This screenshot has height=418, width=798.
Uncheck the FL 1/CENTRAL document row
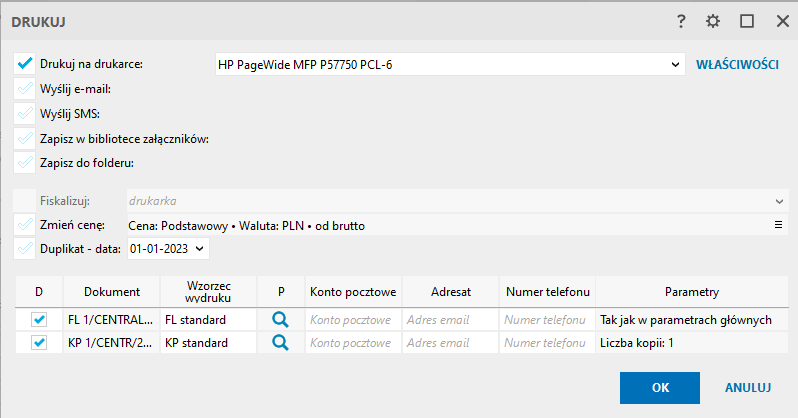[39, 320]
